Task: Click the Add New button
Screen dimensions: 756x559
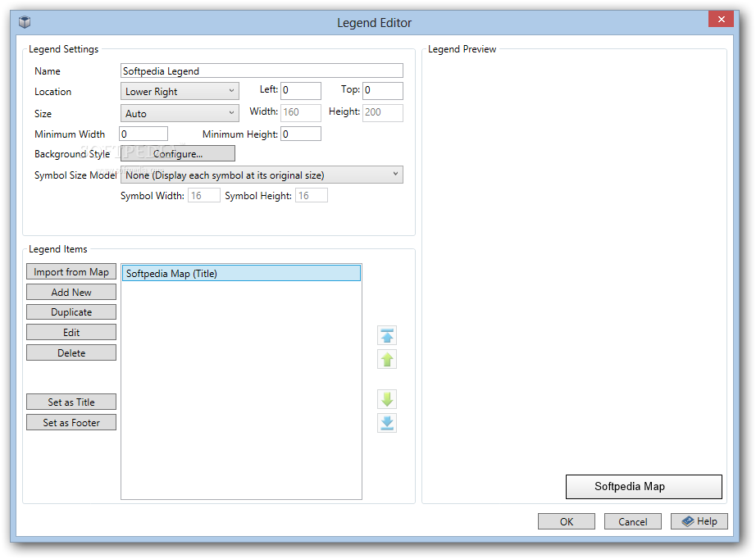Action: tap(71, 292)
